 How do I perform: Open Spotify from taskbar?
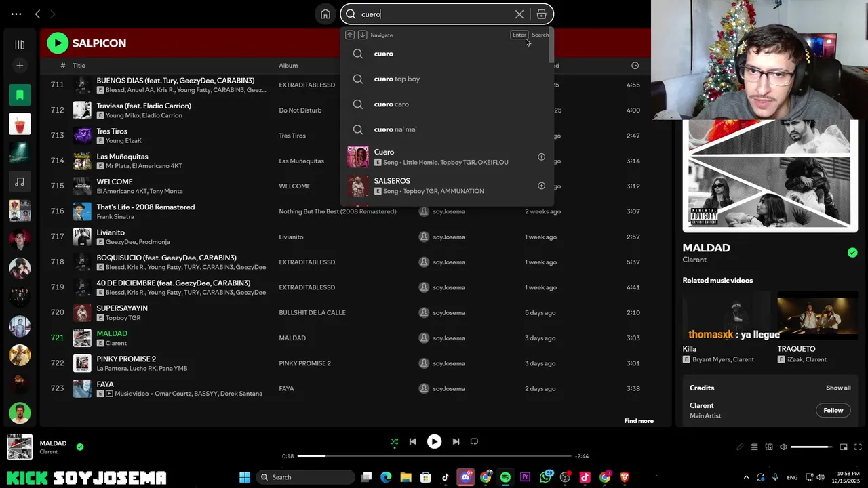click(505, 477)
